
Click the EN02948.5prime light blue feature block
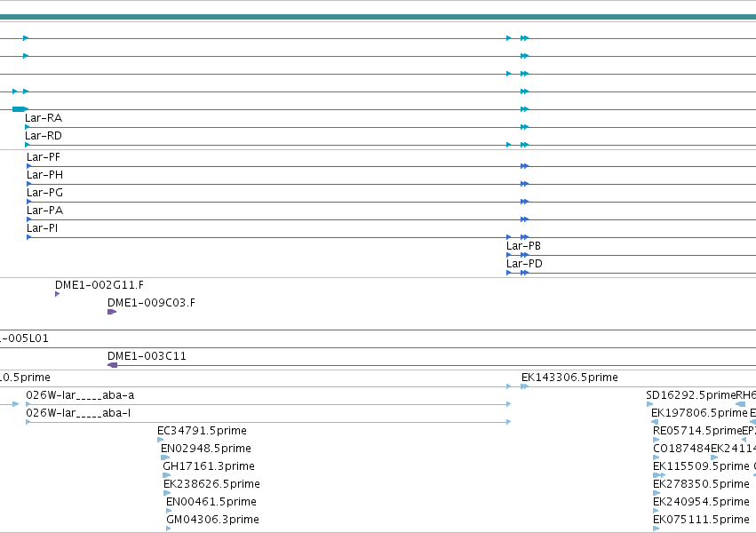tap(165, 457)
